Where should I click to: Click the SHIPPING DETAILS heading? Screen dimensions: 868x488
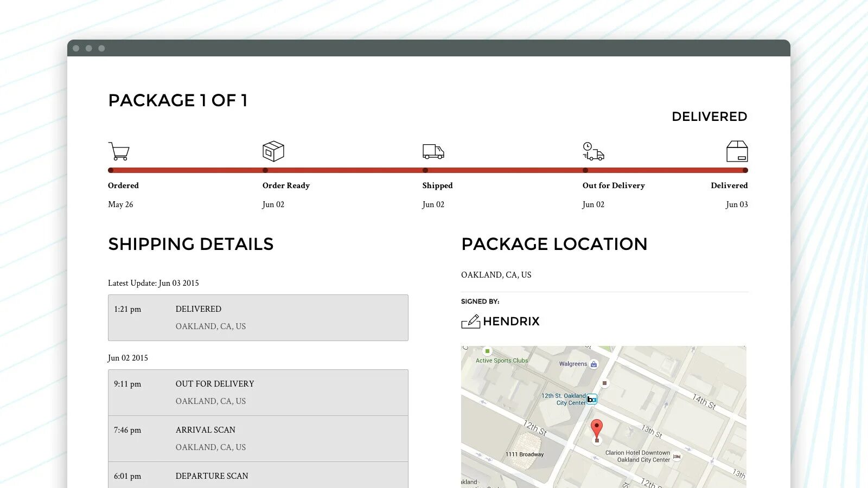[191, 244]
